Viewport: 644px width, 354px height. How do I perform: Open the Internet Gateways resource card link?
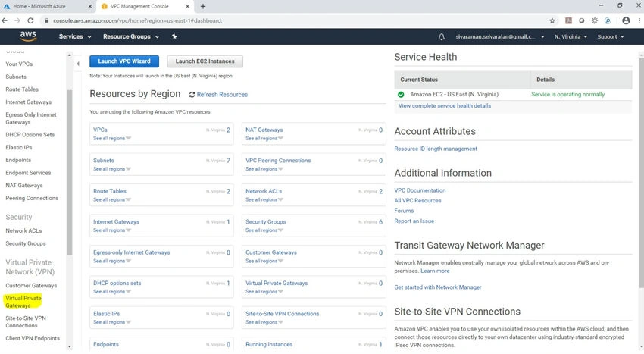tap(116, 221)
